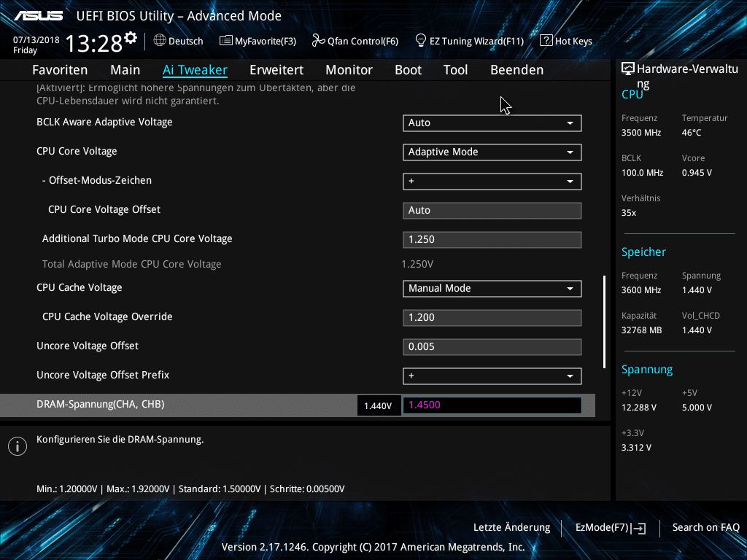Click the globe language icon
The image size is (747, 560).
pyautogui.click(x=160, y=41)
